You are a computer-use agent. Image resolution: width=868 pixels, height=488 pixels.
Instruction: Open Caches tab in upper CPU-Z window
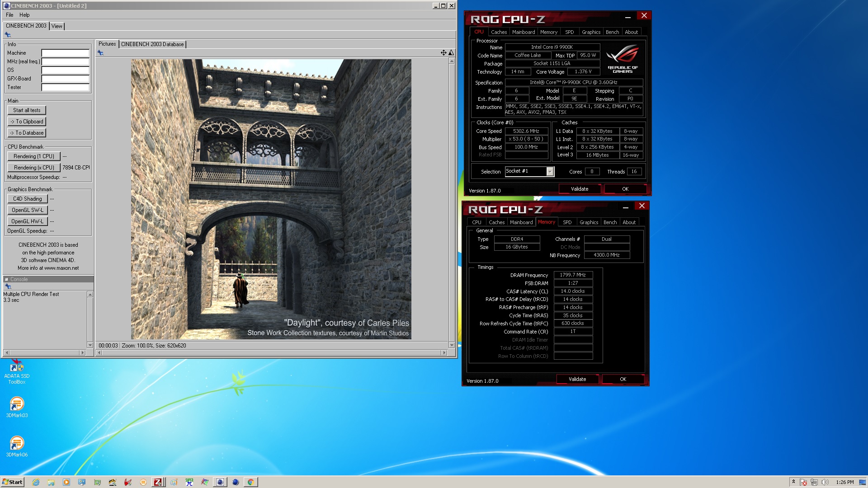(499, 32)
